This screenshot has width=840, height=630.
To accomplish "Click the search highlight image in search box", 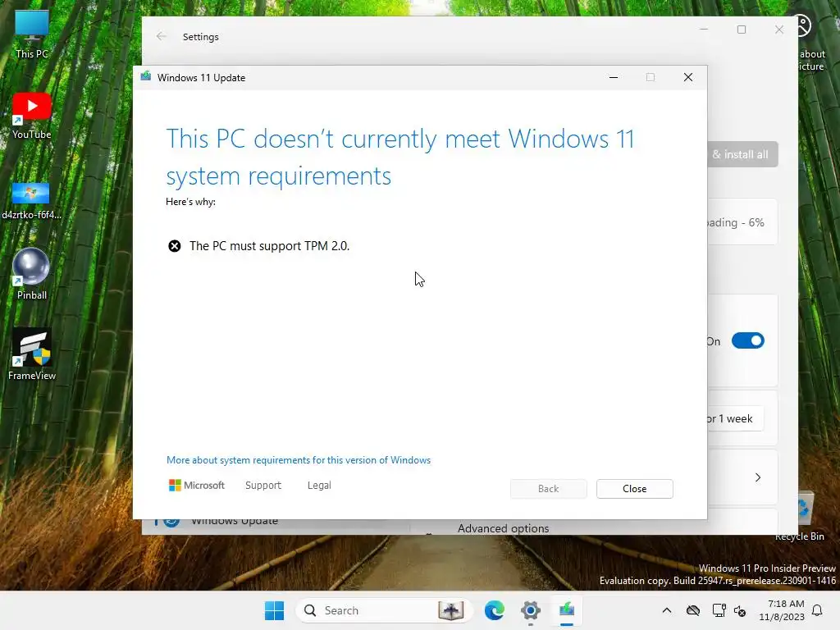I will tap(451, 610).
